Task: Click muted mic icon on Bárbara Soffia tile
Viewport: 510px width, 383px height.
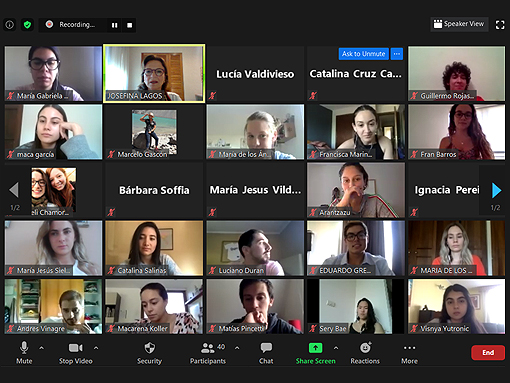Action: coord(111,212)
